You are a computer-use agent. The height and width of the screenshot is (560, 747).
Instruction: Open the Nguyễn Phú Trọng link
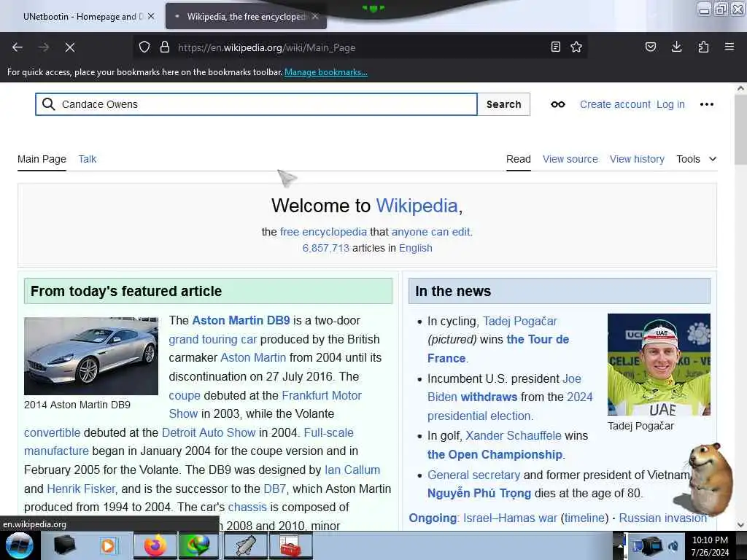coord(479,494)
